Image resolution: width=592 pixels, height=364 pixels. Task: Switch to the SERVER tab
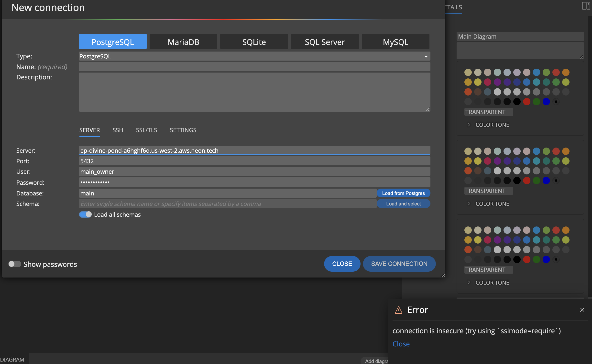(89, 130)
